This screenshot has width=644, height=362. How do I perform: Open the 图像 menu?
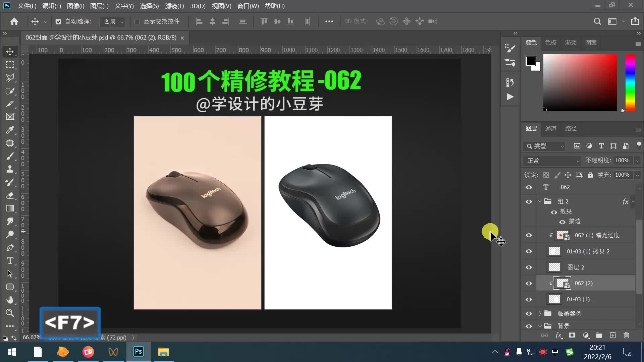(74, 6)
